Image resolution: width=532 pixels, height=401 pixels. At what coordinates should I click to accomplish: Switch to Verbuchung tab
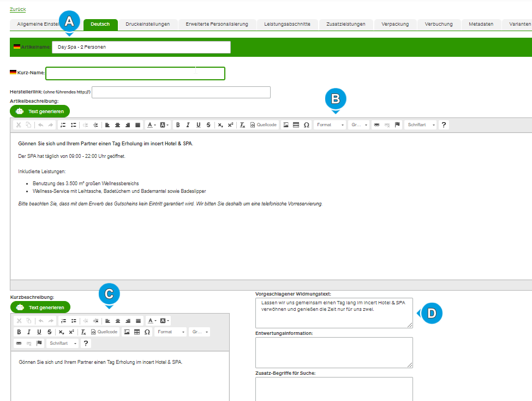pos(439,25)
